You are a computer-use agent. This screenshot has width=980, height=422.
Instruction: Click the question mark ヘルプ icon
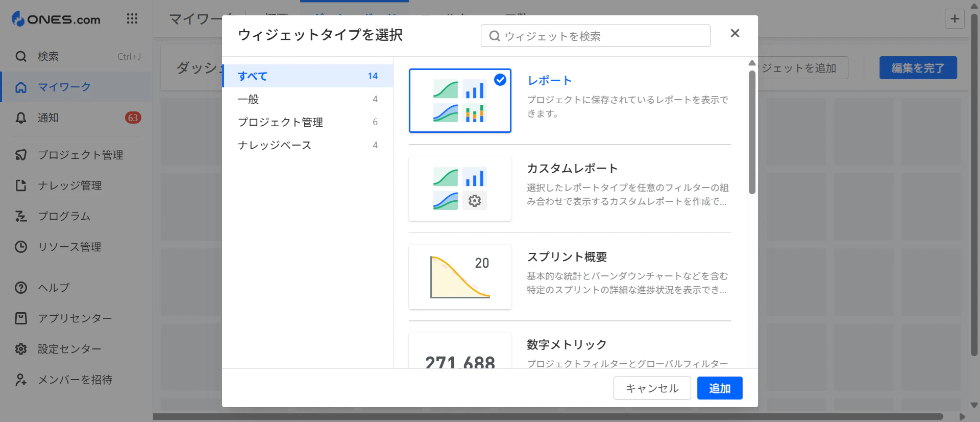[21, 288]
